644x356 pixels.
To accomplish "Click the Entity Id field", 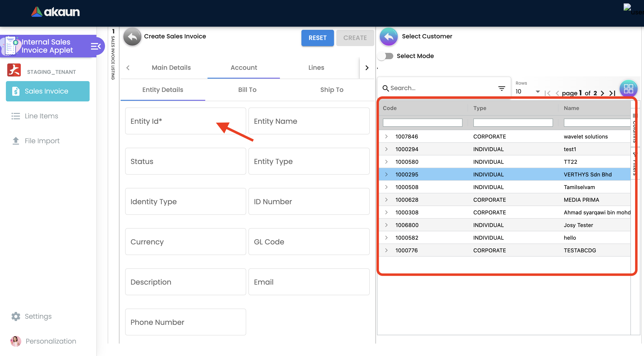I will coord(185,121).
